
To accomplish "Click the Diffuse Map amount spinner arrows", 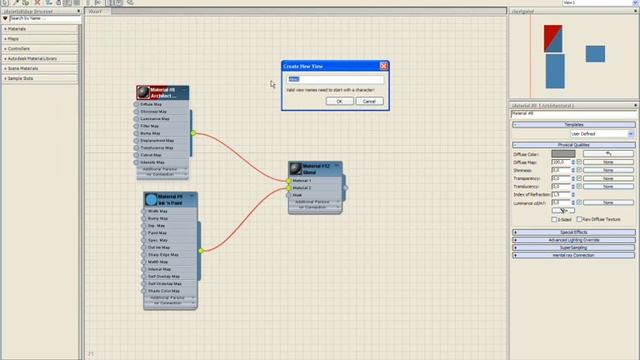I will (x=573, y=162).
